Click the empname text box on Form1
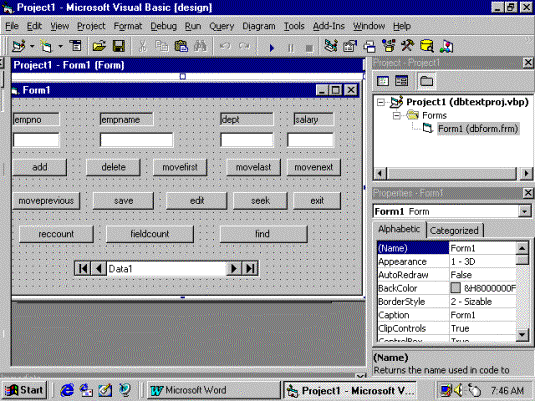 pyautogui.click(x=136, y=140)
